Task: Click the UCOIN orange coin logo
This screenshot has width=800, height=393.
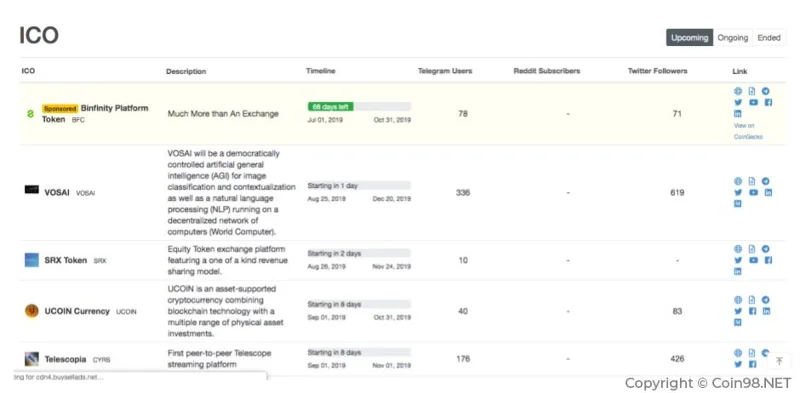Action: point(32,311)
